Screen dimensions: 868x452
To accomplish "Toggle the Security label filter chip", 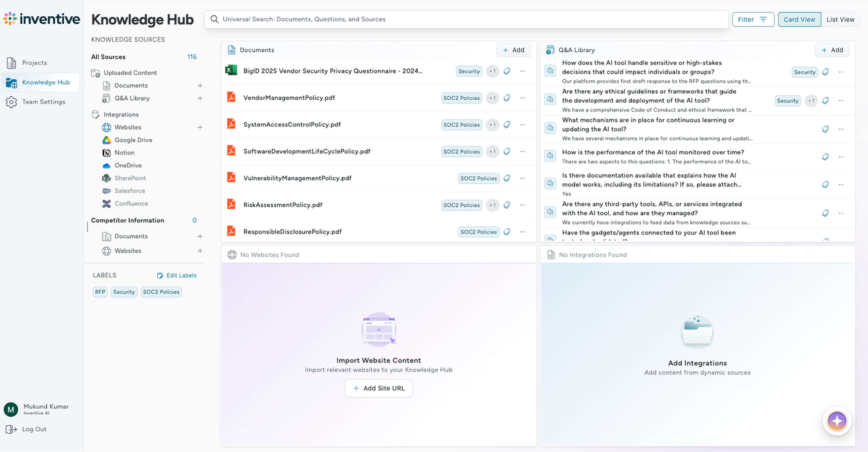I will (x=124, y=292).
